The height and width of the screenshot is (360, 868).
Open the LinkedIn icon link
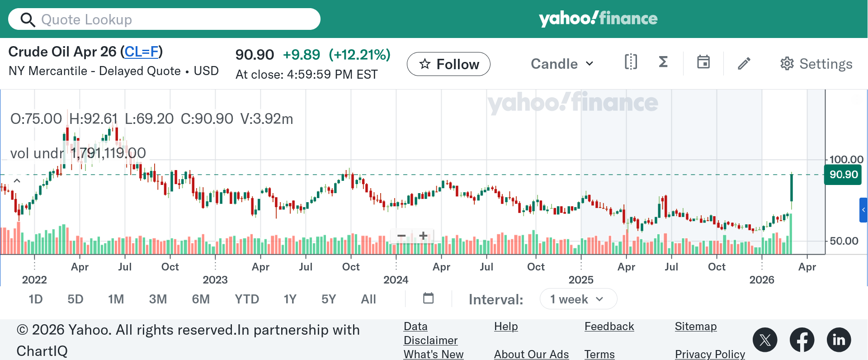(839, 340)
